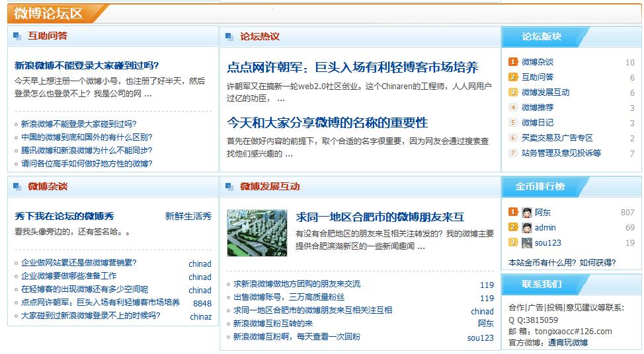The height and width of the screenshot is (354, 644).
Task: Click author 8848 in 微博杂谈 list
Action: [202, 304]
